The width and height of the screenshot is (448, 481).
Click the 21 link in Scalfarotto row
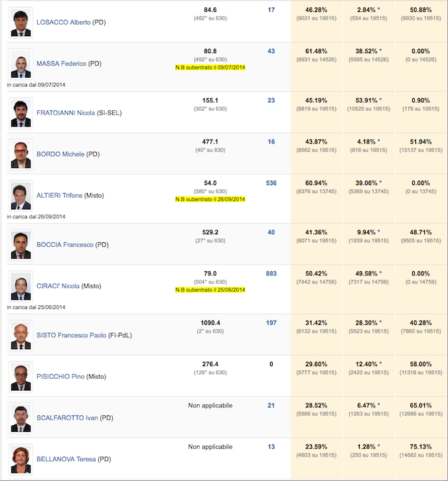[271, 405]
